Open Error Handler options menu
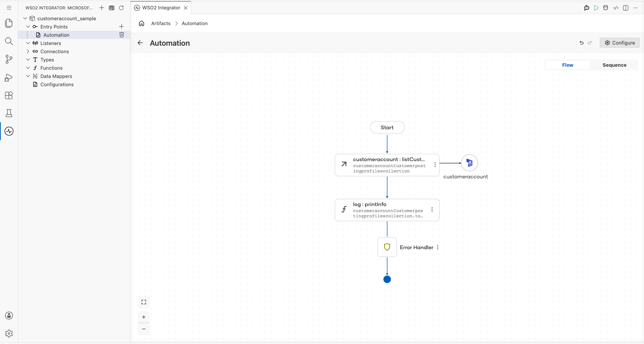The image size is (644, 344). coord(438,247)
